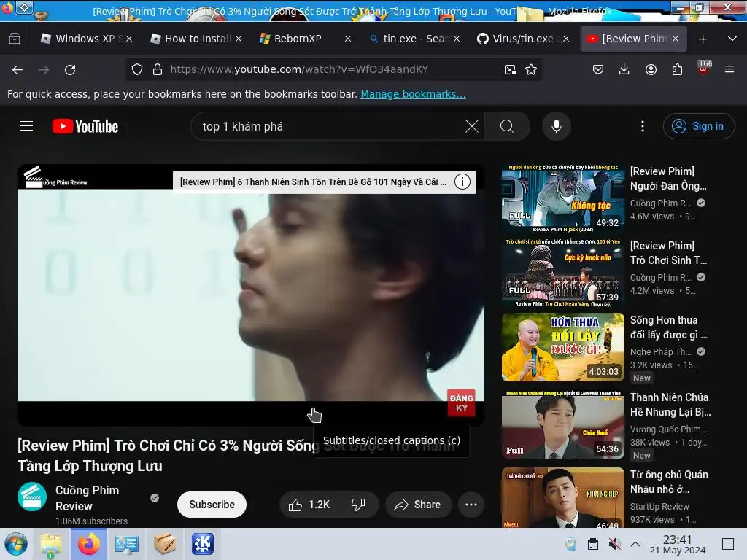Open the YouTube guide hamburger menu
The height and width of the screenshot is (560, 747).
(x=26, y=126)
